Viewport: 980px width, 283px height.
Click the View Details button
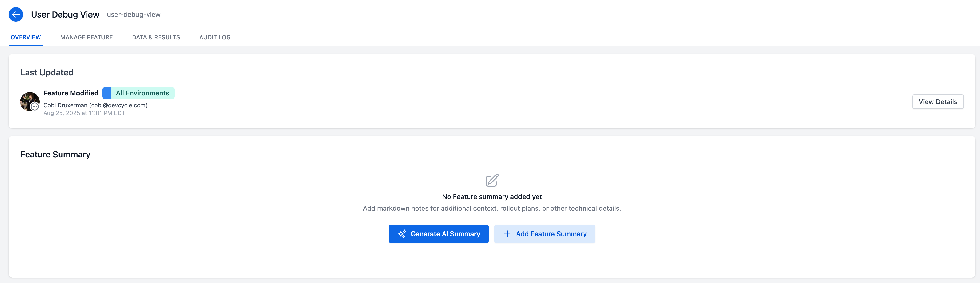[937, 101]
